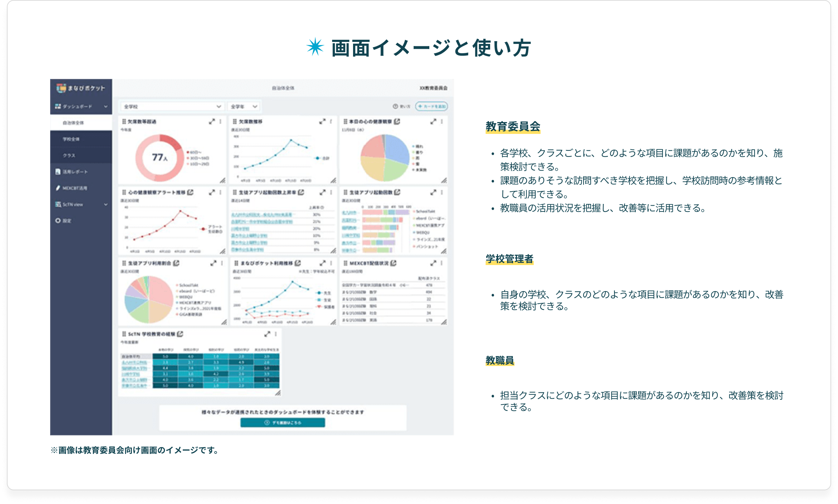This screenshot has width=838, height=504.
Task: Expand the 欠席数等超過 donut card fullscreen
Action: pyautogui.click(x=212, y=122)
